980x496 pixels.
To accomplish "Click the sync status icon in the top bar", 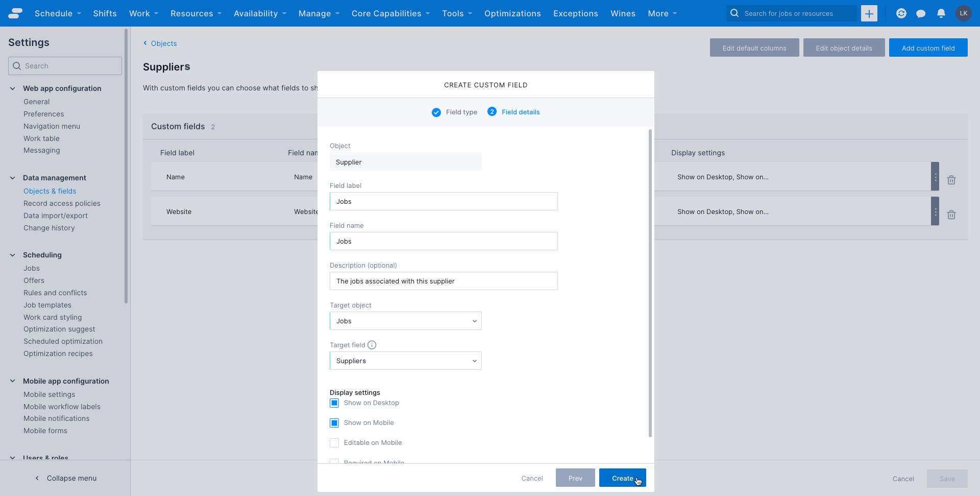I will (901, 13).
